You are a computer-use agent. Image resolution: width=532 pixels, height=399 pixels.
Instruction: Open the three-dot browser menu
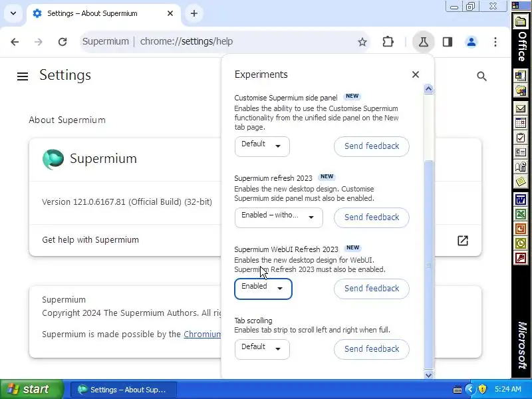[495, 42]
